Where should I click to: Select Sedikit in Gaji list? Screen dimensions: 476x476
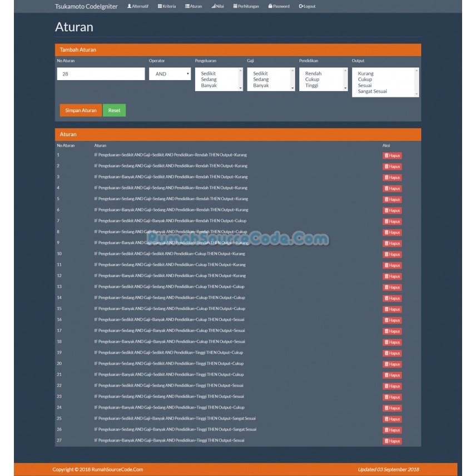260,73
